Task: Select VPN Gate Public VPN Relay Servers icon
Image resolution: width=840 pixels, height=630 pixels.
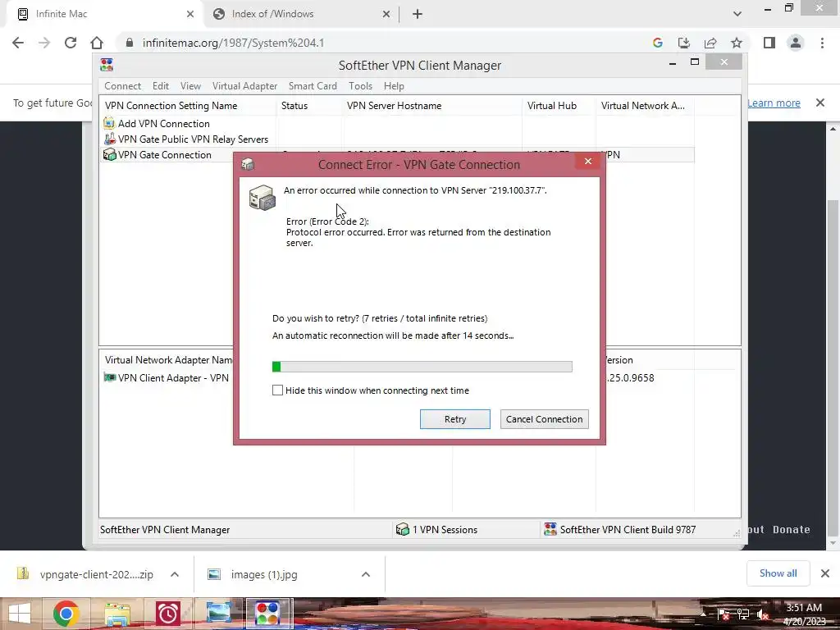Action: (x=109, y=139)
